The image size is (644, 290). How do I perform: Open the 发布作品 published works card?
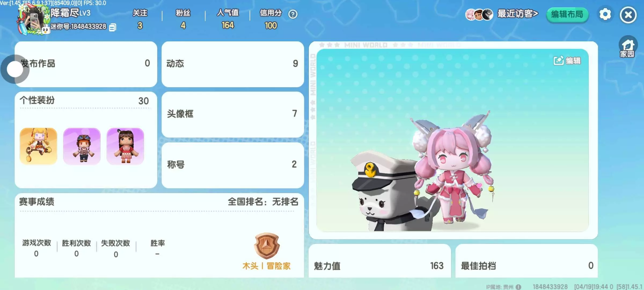[86, 64]
